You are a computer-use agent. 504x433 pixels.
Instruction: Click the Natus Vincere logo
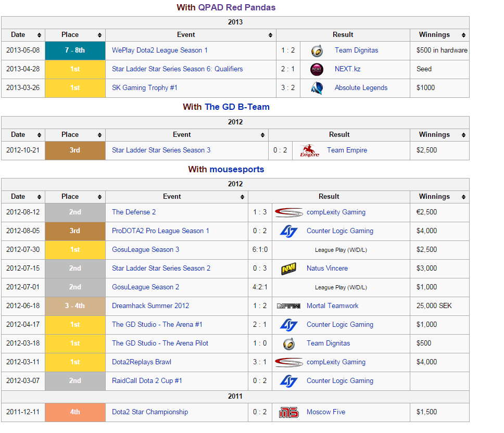coord(288,269)
